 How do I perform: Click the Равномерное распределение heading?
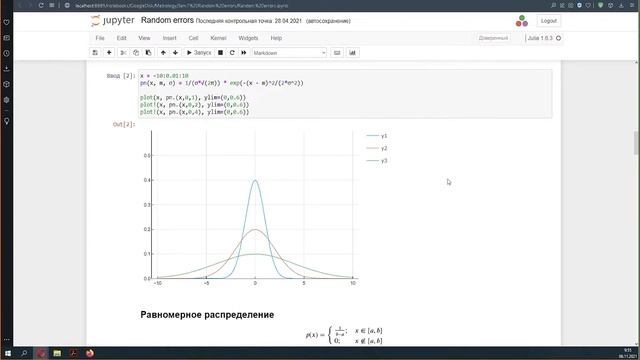click(x=207, y=315)
